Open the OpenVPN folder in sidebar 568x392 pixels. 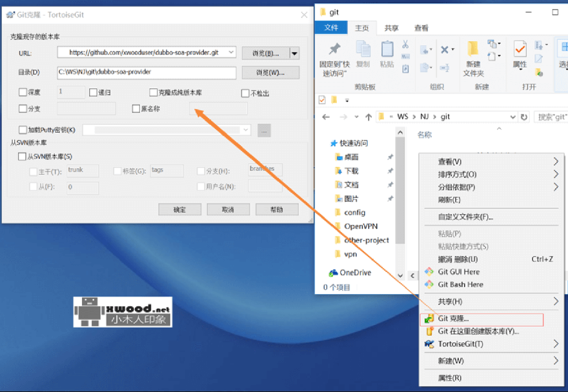pyautogui.click(x=356, y=226)
